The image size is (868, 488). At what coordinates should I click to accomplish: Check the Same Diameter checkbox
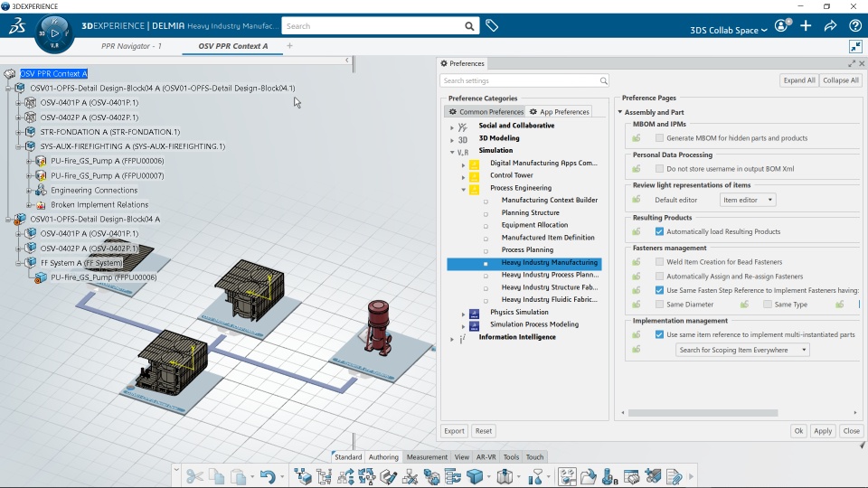[x=659, y=305]
